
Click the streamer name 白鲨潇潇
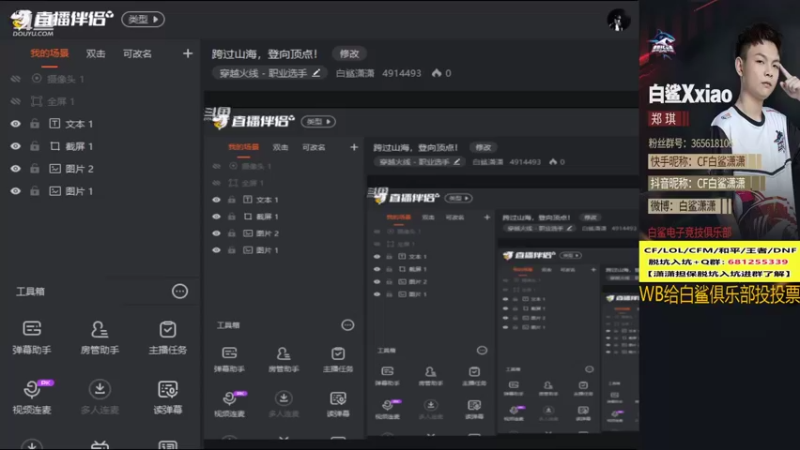(355, 73)
